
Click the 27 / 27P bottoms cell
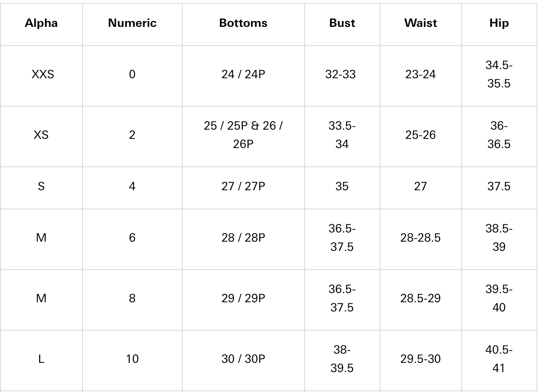[243, 186]
